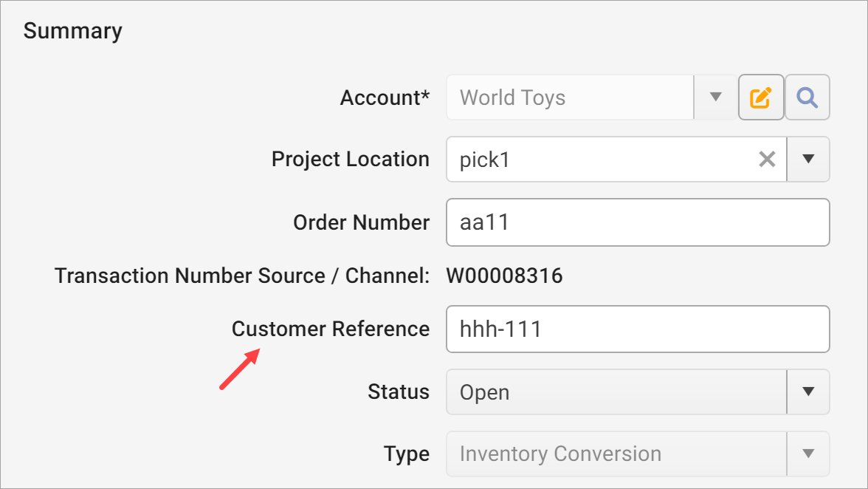Viewport: 868px width, 489px height.
Task: Clear Project Location using the X icon
Action: (x=767, y=159)
